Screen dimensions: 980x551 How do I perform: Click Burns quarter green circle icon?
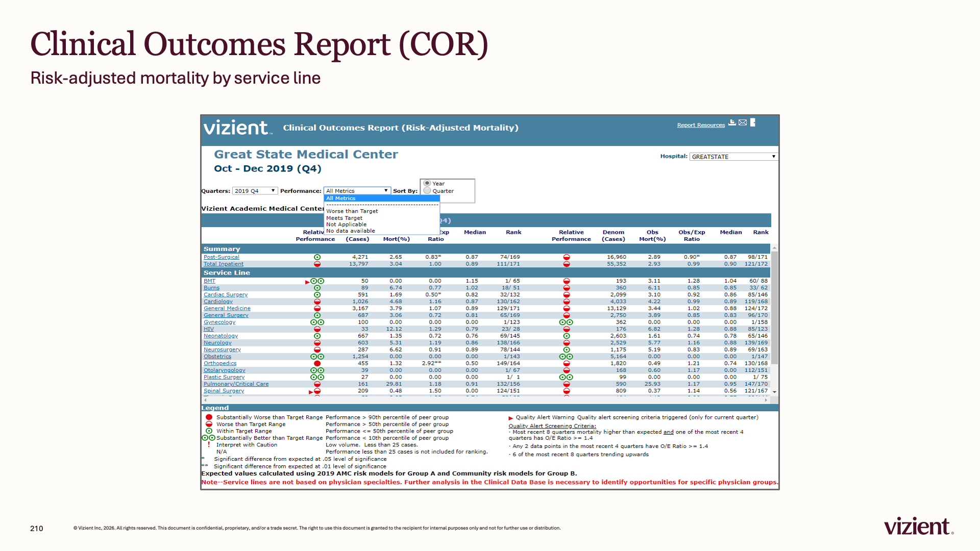click(317, 288)
